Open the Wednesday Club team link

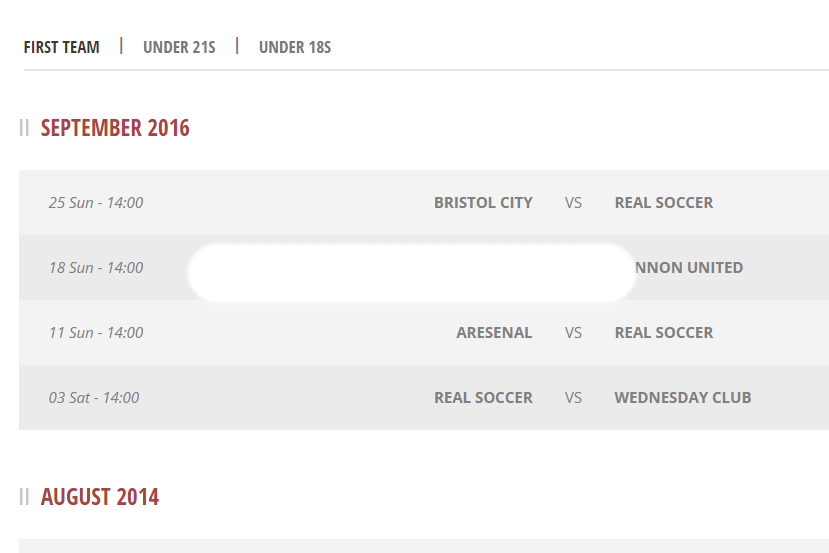point(683,398)
